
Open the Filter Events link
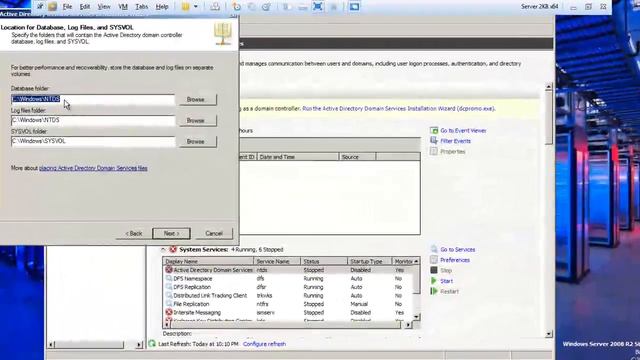pyautogui.click(x=456, y=141)
